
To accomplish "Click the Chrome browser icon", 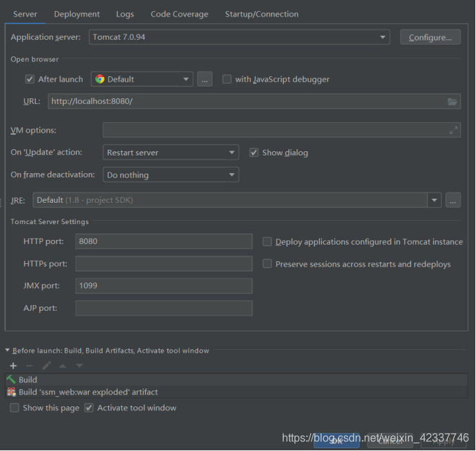I will [100, 79].
